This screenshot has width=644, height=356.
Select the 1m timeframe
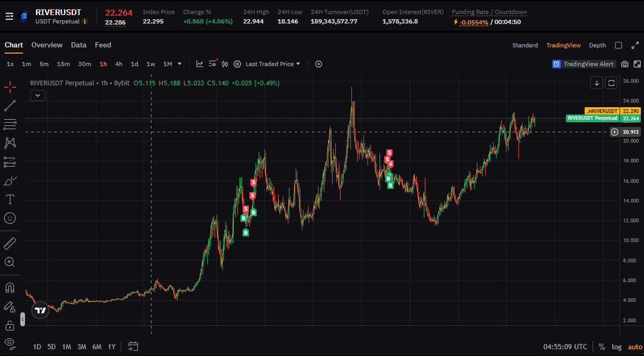click(x=26, y=64)
